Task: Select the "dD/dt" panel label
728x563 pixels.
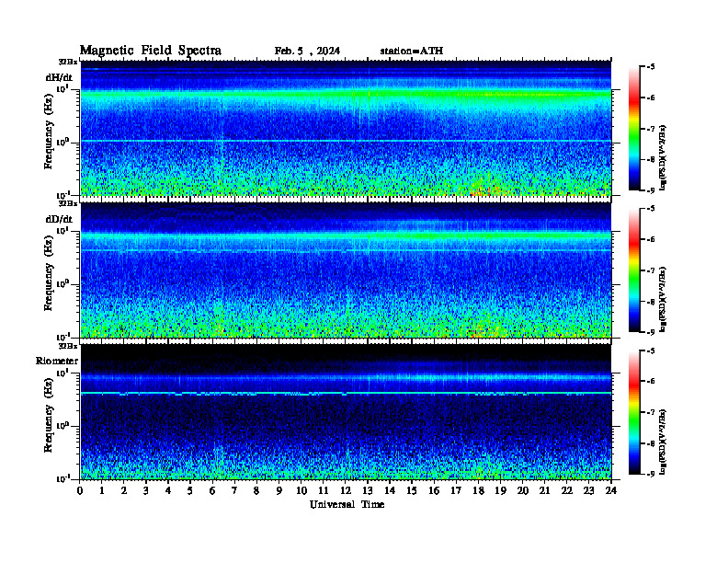Action: pos(59,219)
